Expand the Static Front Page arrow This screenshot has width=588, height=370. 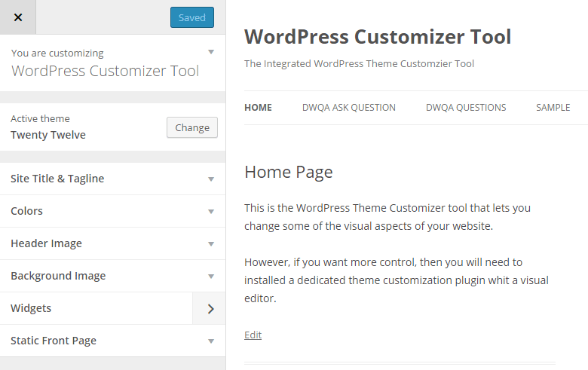(211, 341)
